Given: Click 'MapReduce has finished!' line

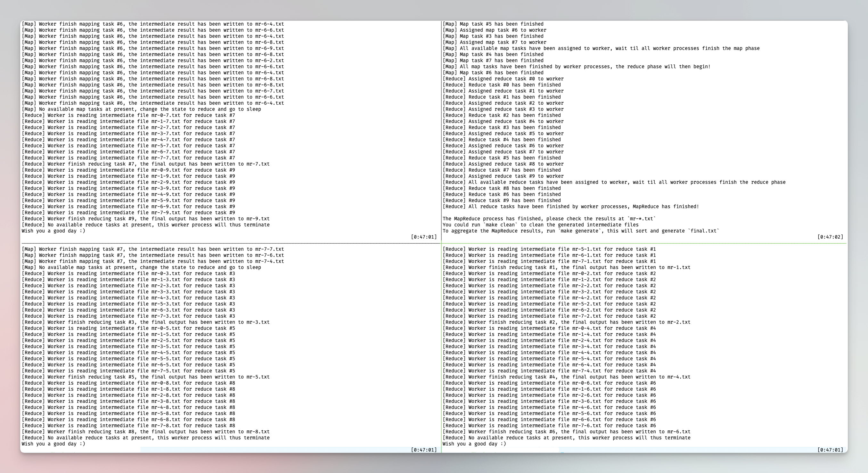Looking at the screenshot, I should pos(571,207).
